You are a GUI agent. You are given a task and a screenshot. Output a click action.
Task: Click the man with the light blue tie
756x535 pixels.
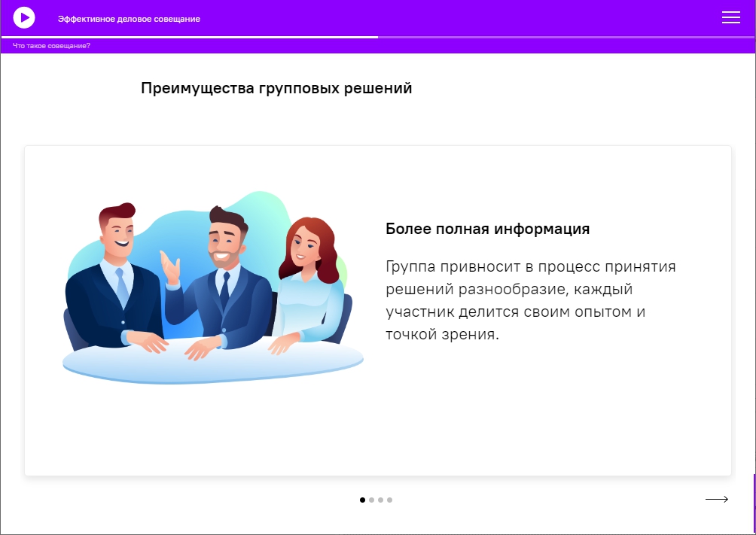click(x=116, y=280)
